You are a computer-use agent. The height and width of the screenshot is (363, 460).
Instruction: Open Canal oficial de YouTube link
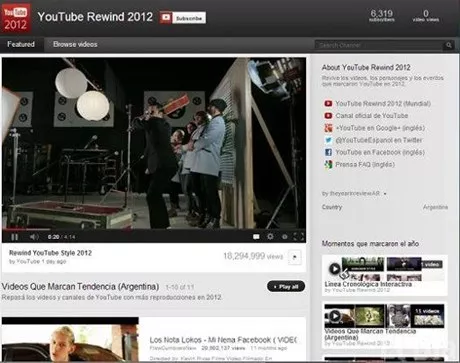click(x=372, y=116)
